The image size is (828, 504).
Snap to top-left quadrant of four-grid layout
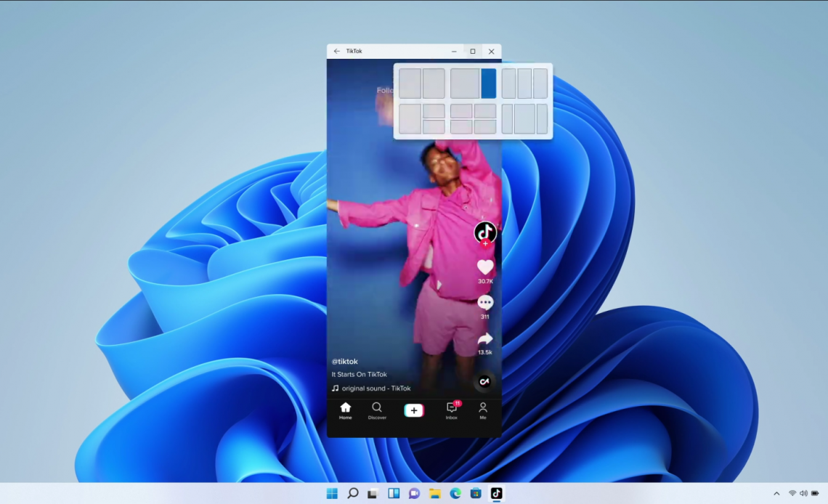[461, 111]
